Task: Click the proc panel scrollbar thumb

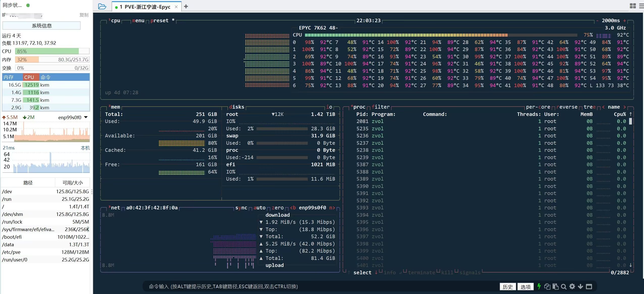Action: [x=630, y=121]
